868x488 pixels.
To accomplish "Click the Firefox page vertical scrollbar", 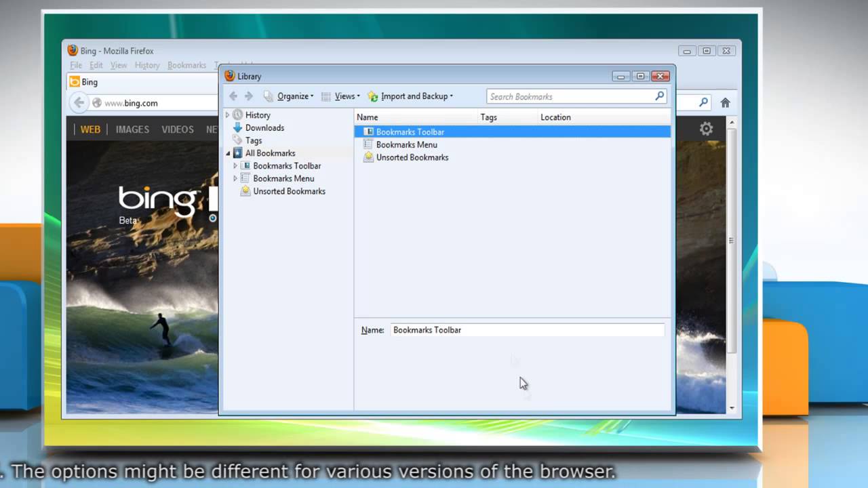I will click(x=732, y=240).
